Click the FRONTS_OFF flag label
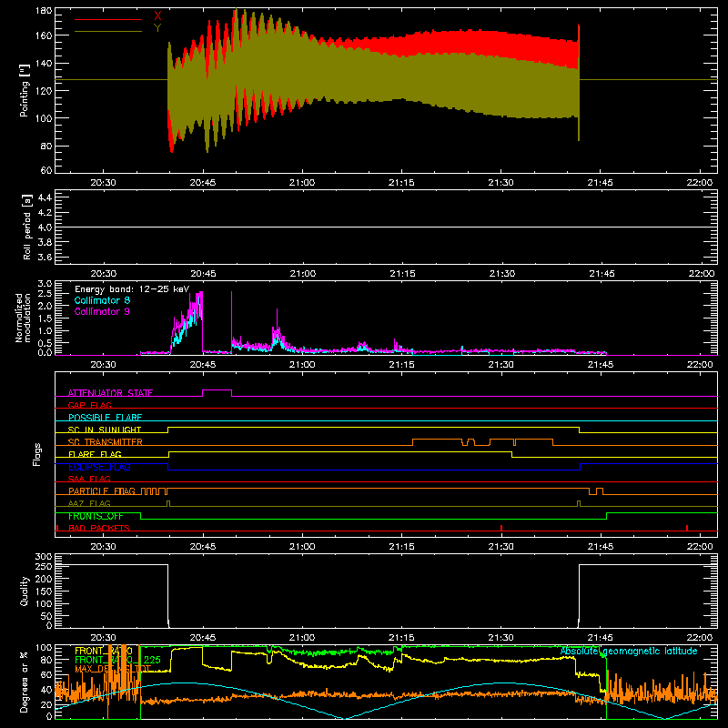Image resolution: width=728 pixels, height=728 pixels. pos(96,516)
